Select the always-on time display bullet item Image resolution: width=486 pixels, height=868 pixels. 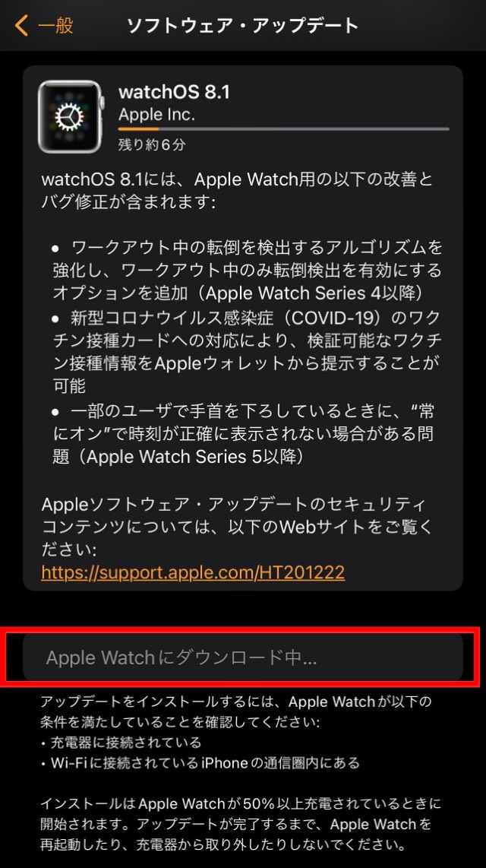pyautogui.click(x=245, y=433)
